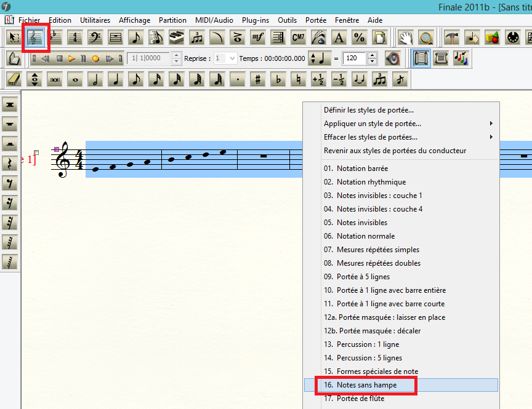Select the Text tool (A icon)

tap(339, 38)
